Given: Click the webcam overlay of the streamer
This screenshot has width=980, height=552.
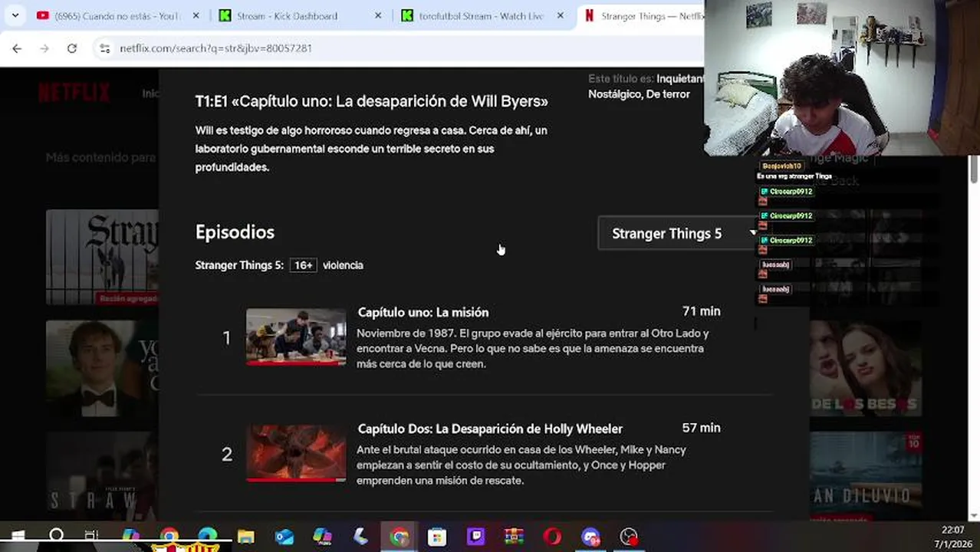Looking at the screenshot, I should click(841, 77).
